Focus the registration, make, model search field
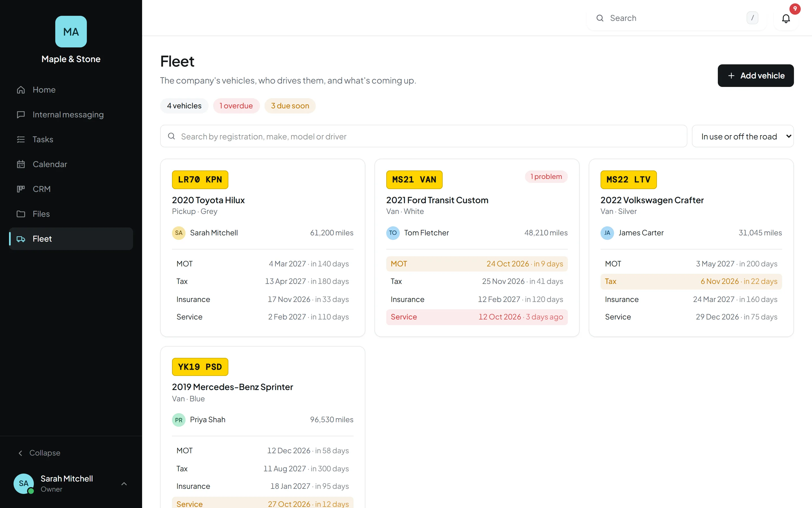This screenshot has width=812, height=508. (x=423, y=136)
